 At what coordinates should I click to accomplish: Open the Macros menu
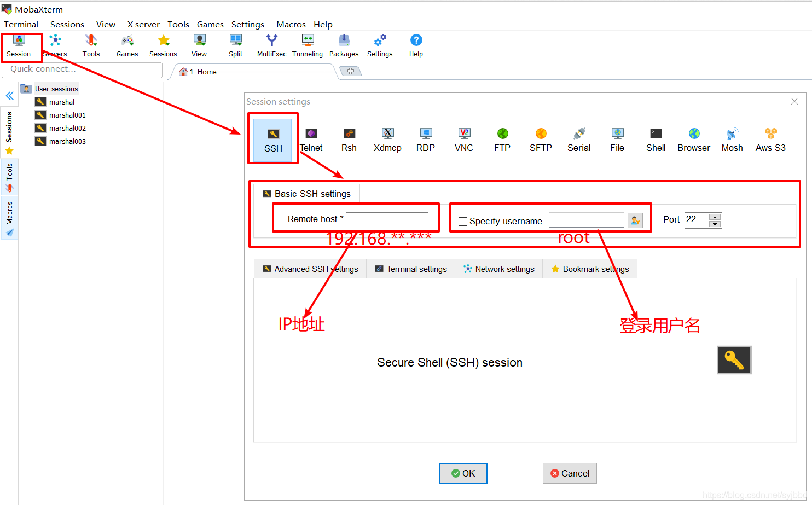(291, 24)
